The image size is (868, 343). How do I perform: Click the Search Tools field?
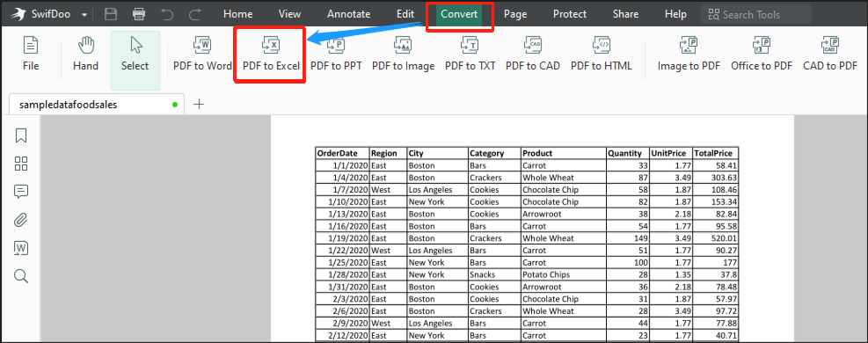(756, 15)
